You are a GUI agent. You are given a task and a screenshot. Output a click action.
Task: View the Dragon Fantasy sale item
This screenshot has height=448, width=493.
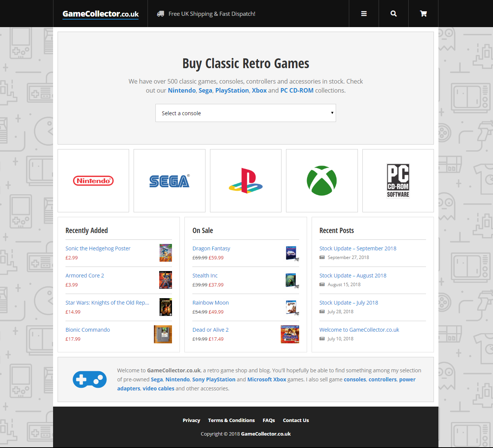(x=211, y=248)
